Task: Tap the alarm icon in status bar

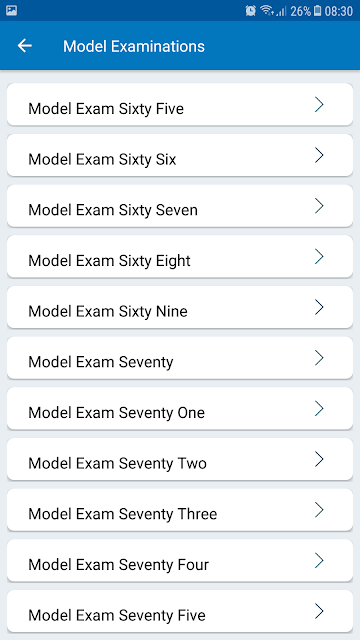Action: tap(250, 11)
